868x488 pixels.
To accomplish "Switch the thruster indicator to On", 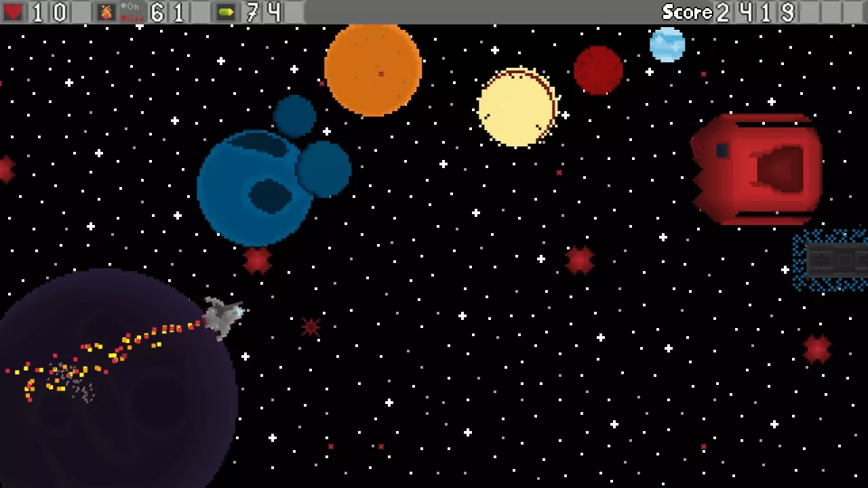I will coord(129,7).
